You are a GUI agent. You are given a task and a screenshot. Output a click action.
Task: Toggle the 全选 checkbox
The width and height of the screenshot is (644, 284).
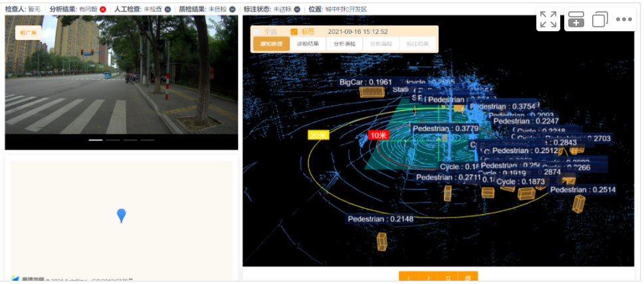(x=257, y=31)
